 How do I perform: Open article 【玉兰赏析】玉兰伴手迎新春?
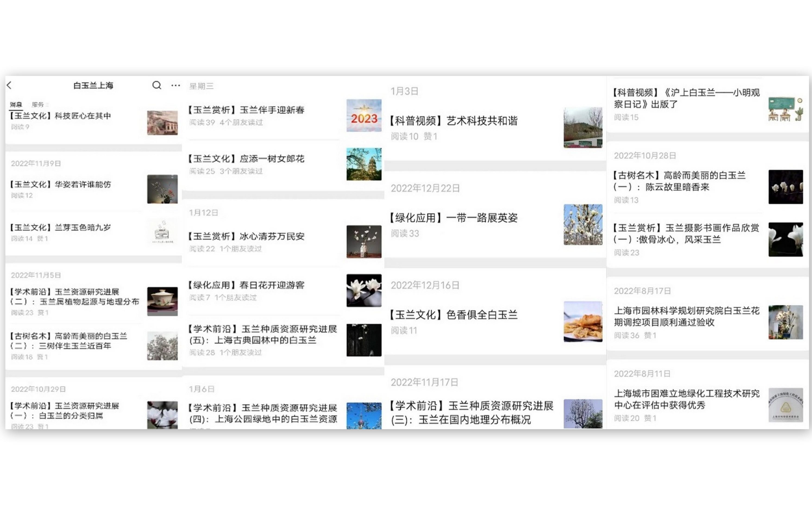pos(246,110)
